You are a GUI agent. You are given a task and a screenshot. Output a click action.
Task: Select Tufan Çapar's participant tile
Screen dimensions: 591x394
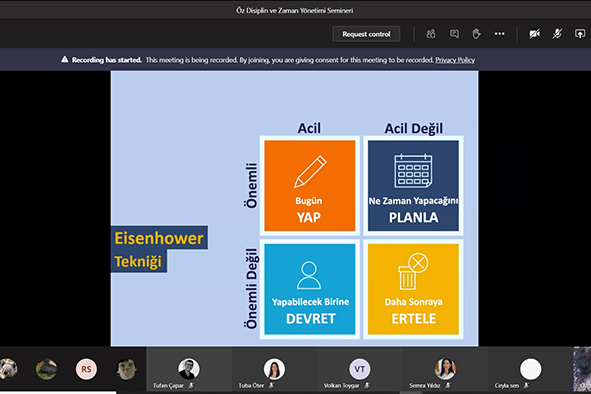click(x=188, y=369)
